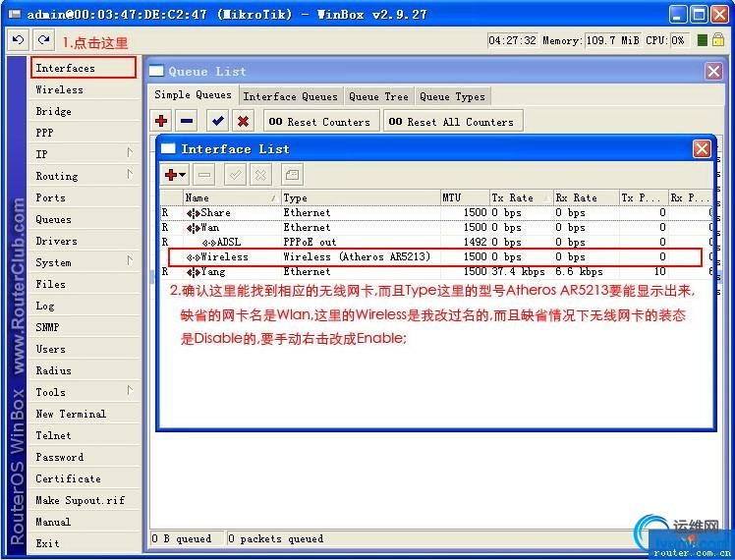Open the Bridge menu item
This screenshot has width=735, height=560.
pyautogui.click(x=85, y=111)
